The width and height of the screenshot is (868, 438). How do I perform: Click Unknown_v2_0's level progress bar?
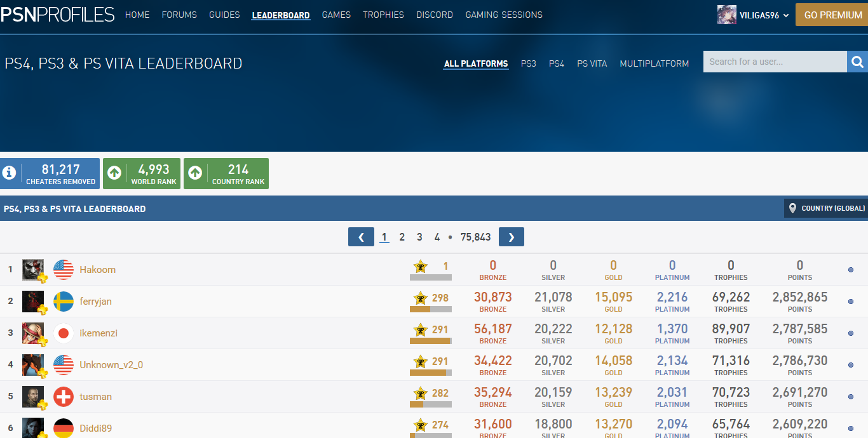431,373
